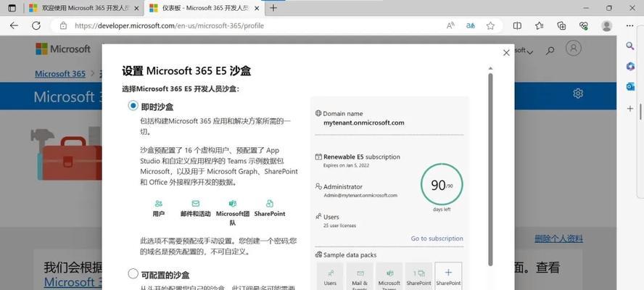The image size is (644, 290).
Task: Select the 可配置的沙盒 radio option
Action: tap(133, 274)
